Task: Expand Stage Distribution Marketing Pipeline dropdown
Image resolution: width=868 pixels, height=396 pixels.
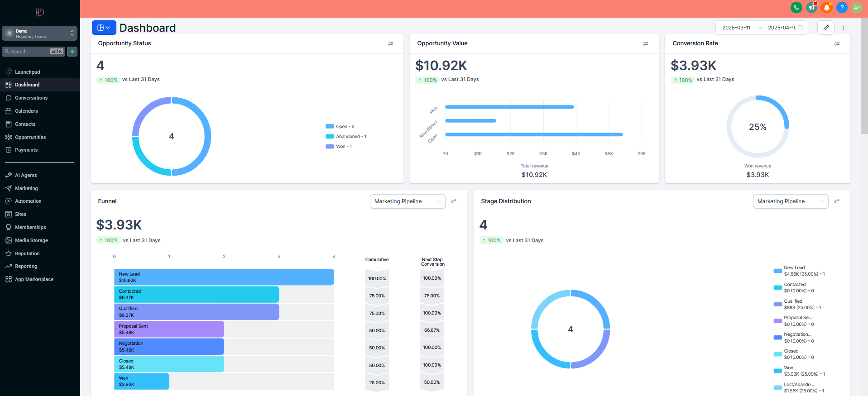Action: pos(790,201)
